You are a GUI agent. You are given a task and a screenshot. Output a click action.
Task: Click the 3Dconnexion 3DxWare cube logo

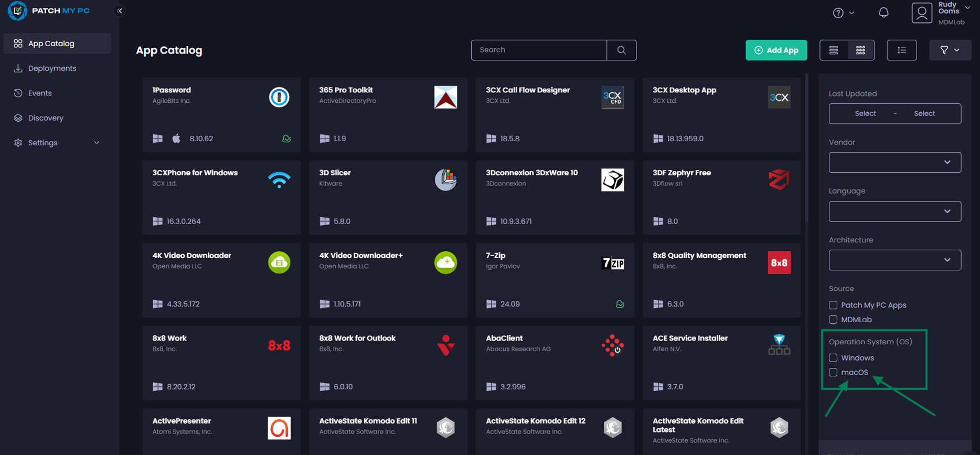613,179
